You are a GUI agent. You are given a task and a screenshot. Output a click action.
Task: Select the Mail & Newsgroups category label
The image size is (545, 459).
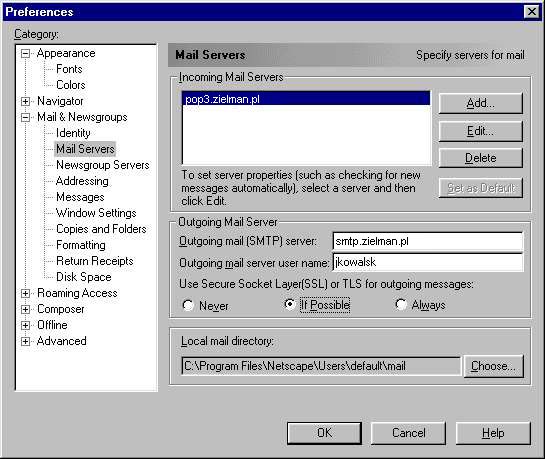pyautogui.click(x=82, y=117)
